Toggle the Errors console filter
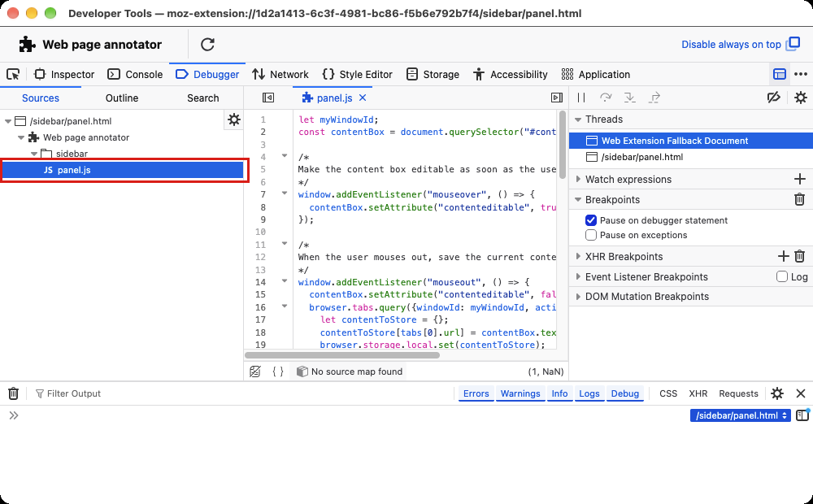This screenshot has width=813, height=504. [x=476, y=393]
